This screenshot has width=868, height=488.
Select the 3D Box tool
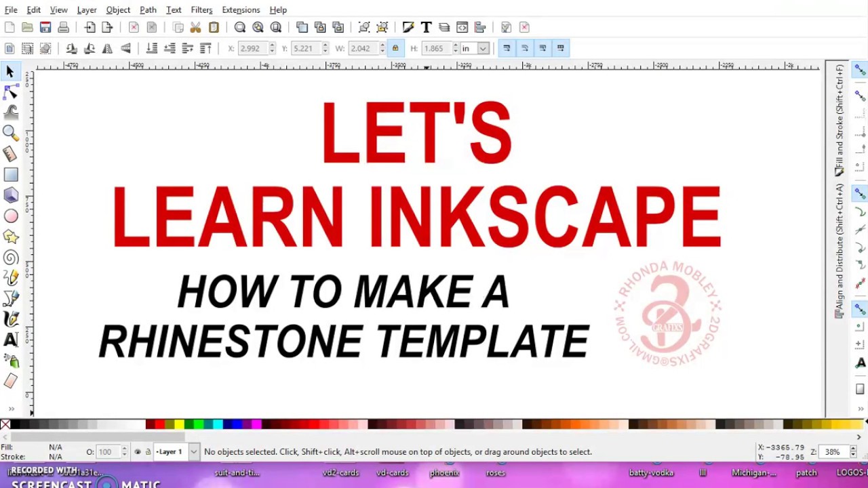coord(10,195)
